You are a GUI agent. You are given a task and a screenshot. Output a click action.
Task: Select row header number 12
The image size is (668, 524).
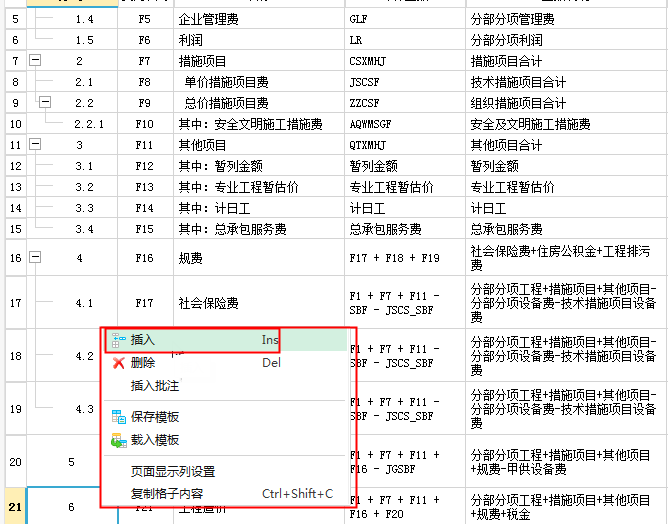click(x=14, y=166)
